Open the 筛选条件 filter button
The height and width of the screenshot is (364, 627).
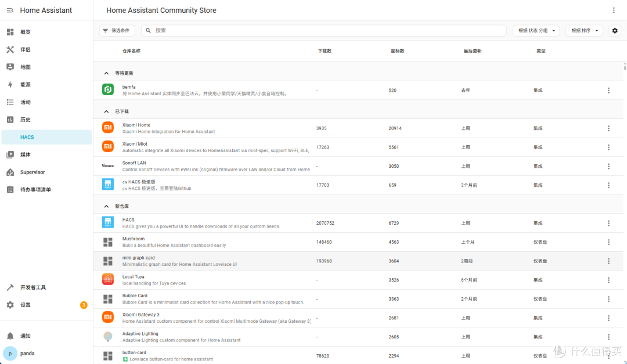point(117,30)
